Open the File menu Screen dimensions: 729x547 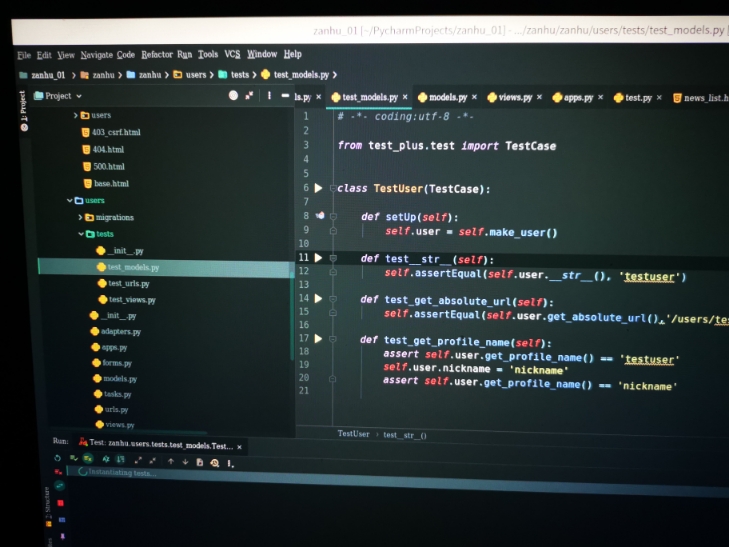point(24,56)
